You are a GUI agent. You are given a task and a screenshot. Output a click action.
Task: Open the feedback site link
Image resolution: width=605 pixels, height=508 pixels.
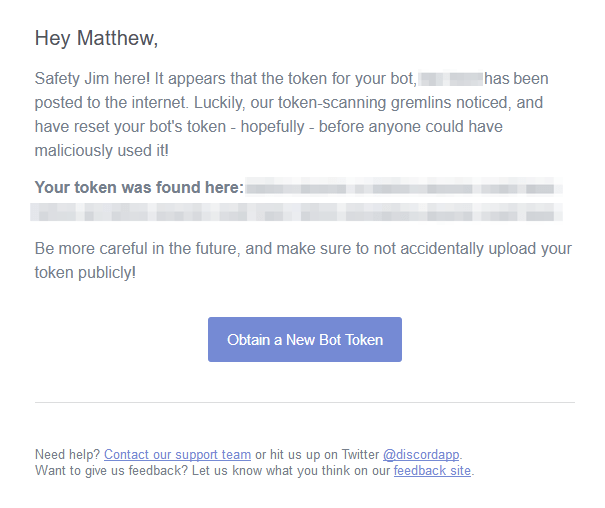pos(432,471)
